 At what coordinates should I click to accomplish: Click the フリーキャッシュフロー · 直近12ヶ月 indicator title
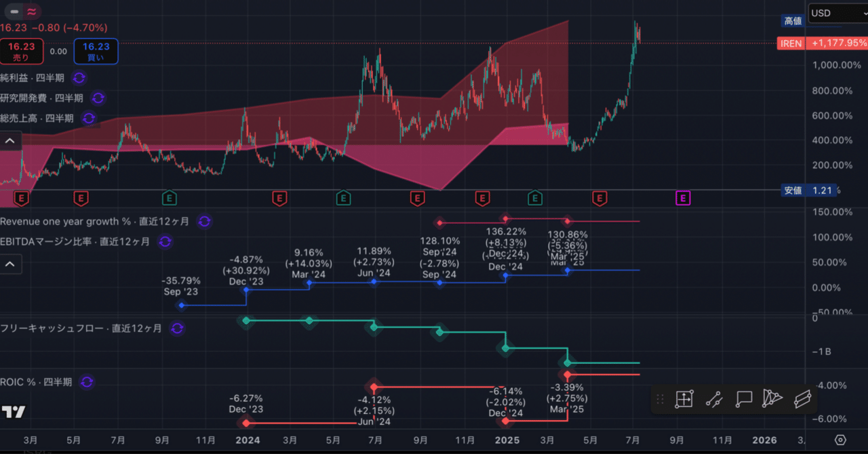(x=81, y=328)
